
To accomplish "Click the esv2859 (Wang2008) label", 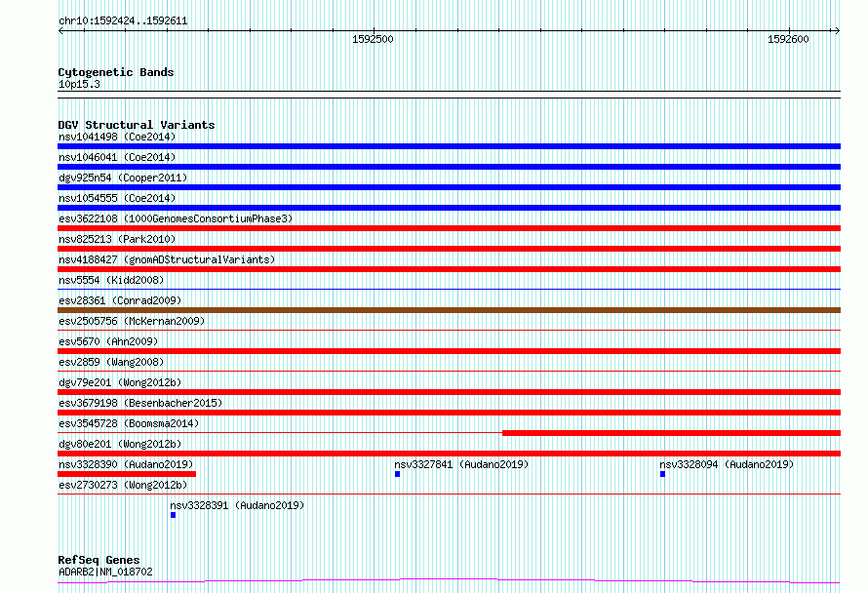I will click(111, 362).
